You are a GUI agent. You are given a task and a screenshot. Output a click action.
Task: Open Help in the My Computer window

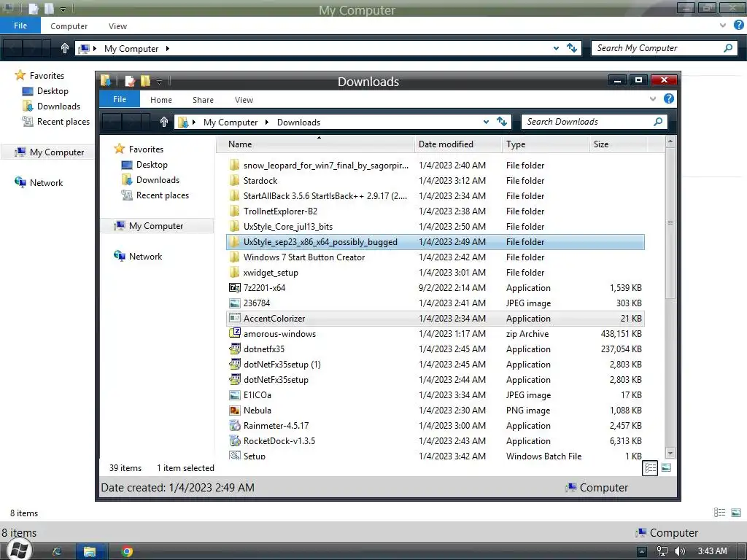pos(738,26)
